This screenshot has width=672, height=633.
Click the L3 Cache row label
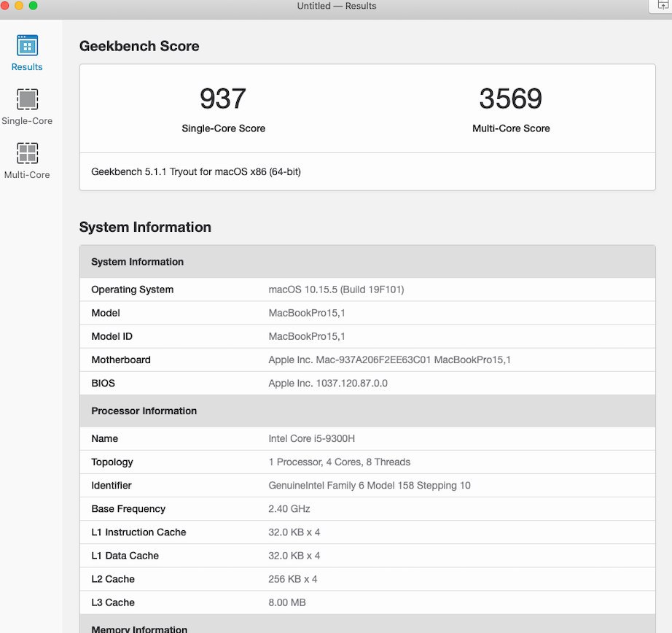click(113, 602)
